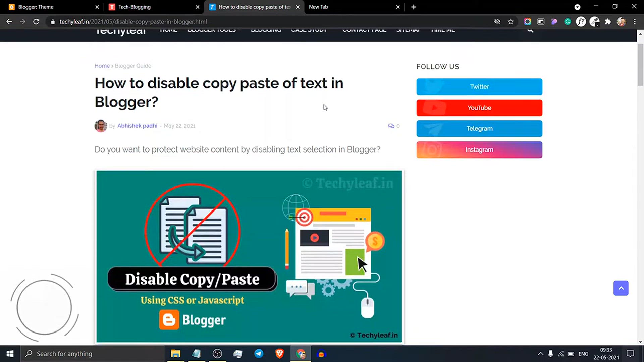This screenshot has height=362, width=644.
Task: Open File Explorer from the taskbar
Action: pos(175,354)
